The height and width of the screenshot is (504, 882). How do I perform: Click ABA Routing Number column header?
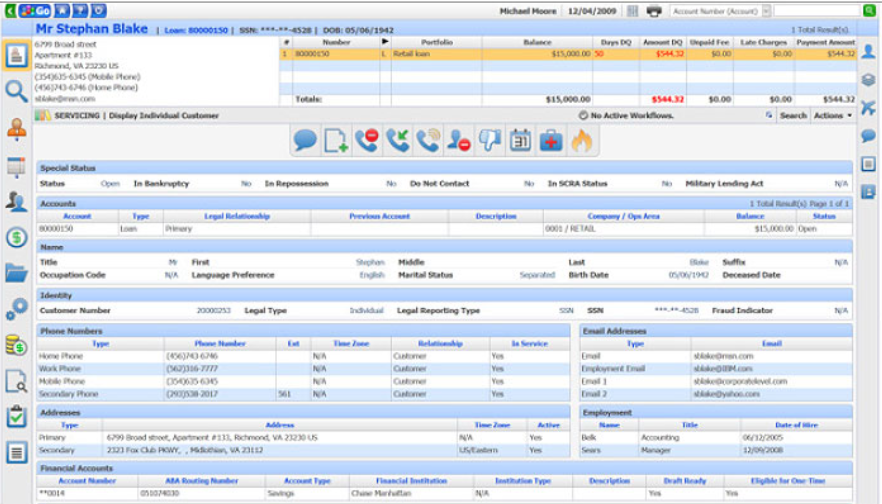[201, 481]
